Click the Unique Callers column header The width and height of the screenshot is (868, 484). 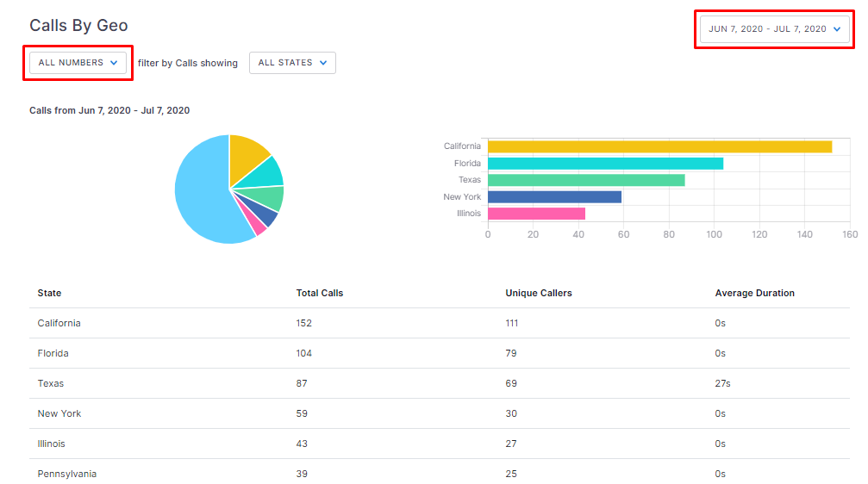click(539, 293)
